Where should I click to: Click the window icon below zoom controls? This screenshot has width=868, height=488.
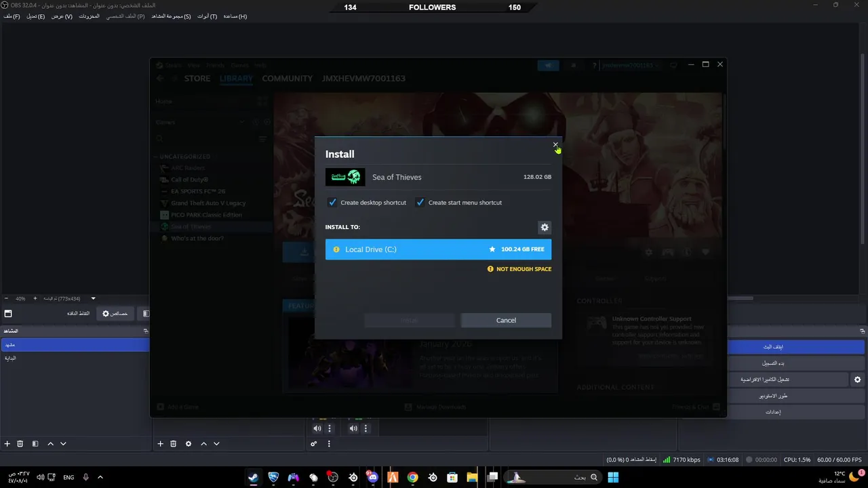(8, 314)
